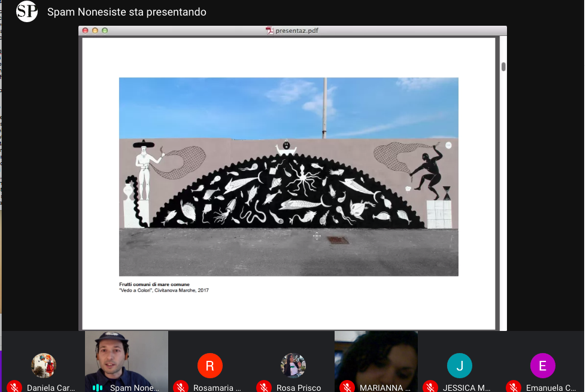This screenshot has height=392, width=586.
Task: Click the caption 'Frutti comuni di mare comune'
Action: tap(154, 284)
